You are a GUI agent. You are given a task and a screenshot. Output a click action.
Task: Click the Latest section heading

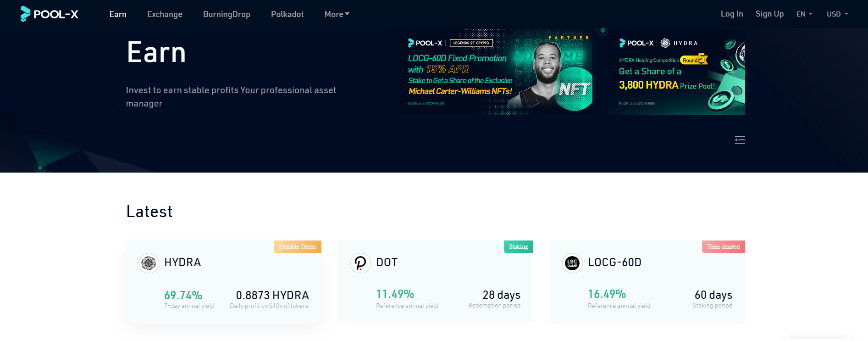tap(149, 212)
